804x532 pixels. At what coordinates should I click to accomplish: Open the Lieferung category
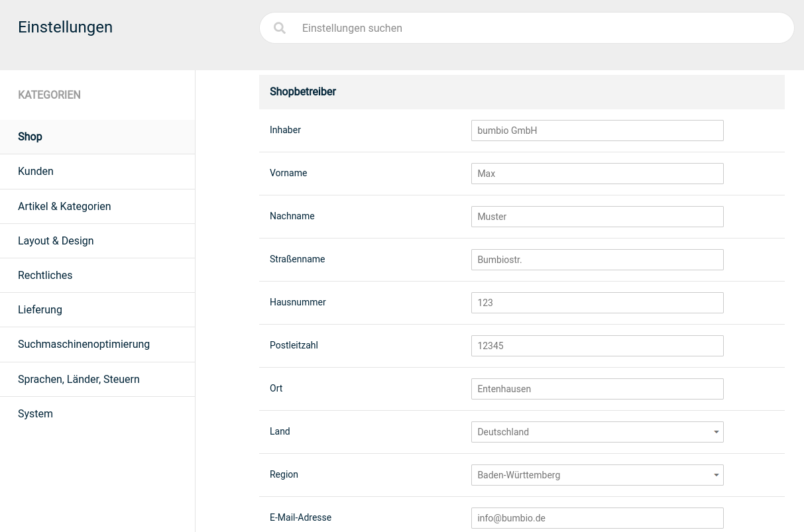(x=40, y=309)
